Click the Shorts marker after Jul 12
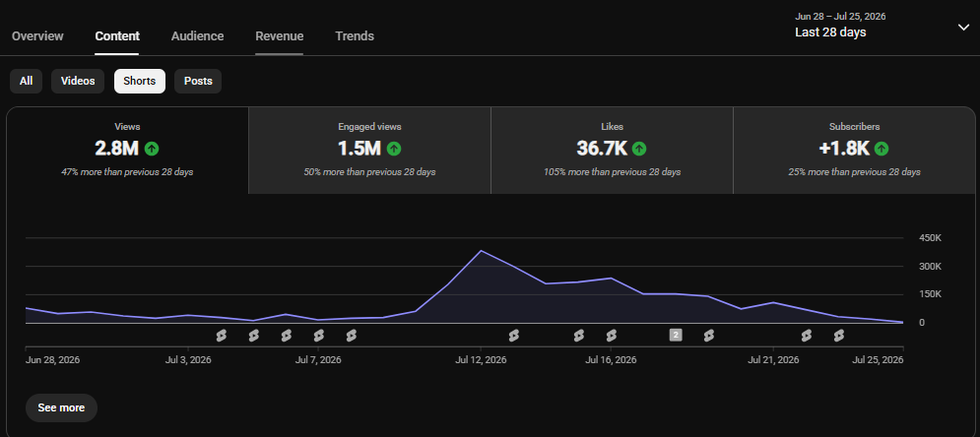Screen dimensions: 980x437 pos(513,336)
